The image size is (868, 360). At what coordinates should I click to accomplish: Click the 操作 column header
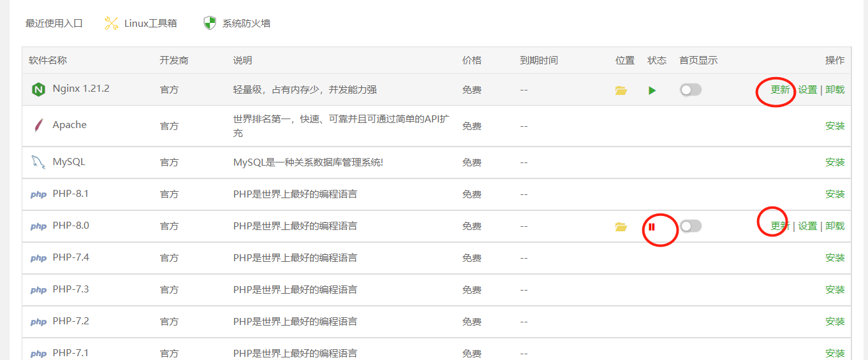[835, 61]
